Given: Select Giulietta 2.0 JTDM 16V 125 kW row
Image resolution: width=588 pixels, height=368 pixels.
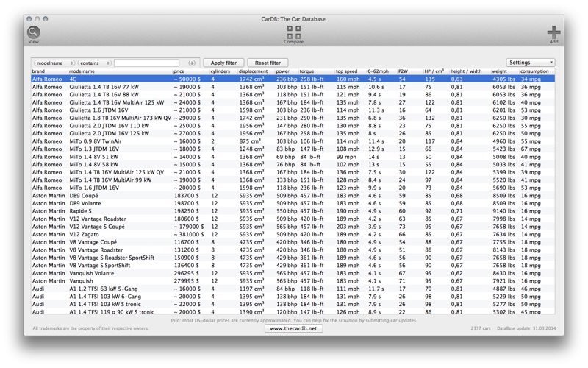Looking at the screenshot, I should (x=293, y=133).
